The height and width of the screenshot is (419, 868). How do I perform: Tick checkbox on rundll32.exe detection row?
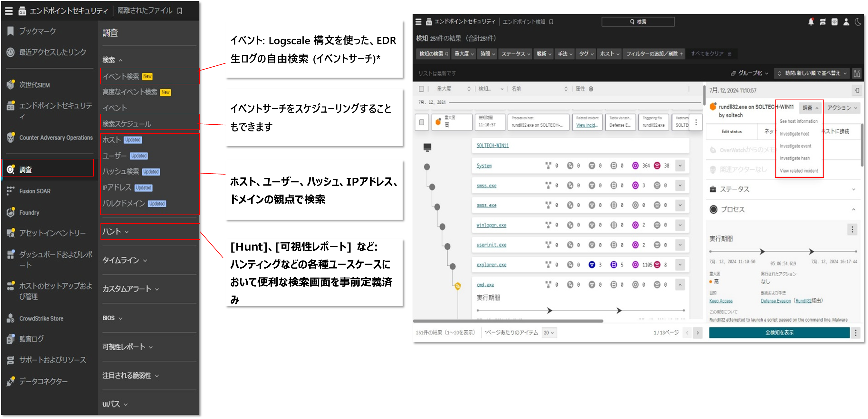[x=422, y=122]
